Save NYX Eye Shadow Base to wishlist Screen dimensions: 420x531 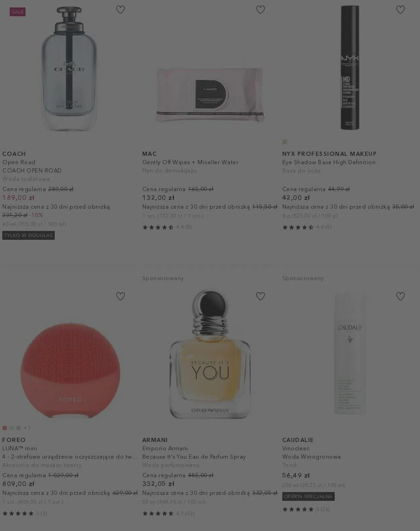click(400, 10)
